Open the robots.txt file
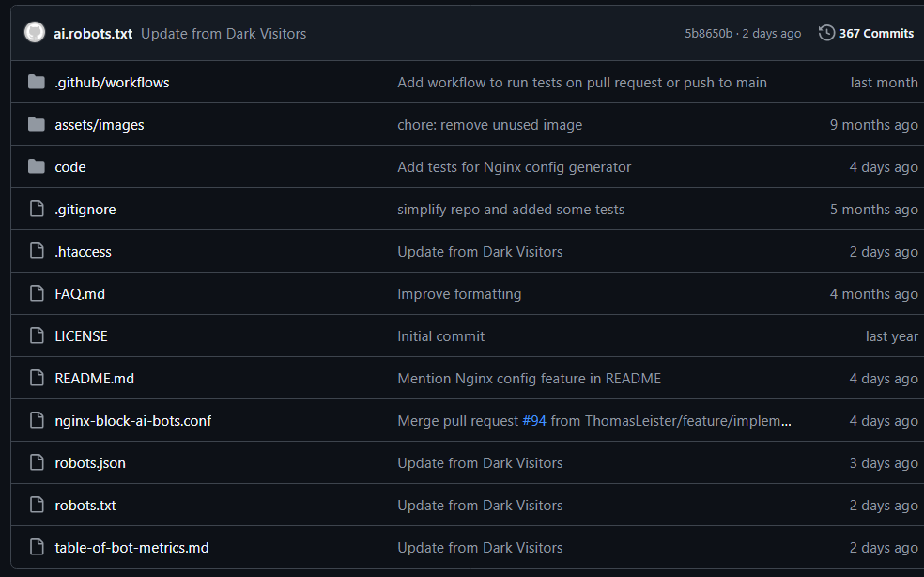Screen dimensions: 924x577 (85, 506)
